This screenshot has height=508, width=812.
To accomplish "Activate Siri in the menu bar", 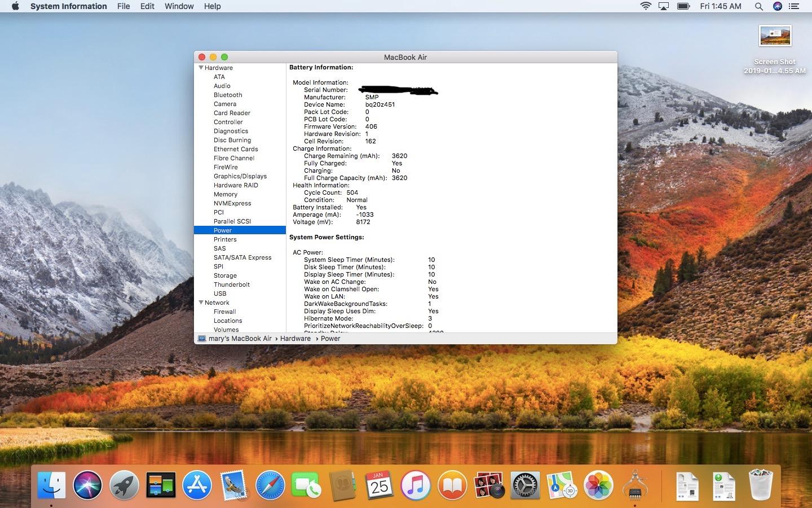I will (777, 6).
